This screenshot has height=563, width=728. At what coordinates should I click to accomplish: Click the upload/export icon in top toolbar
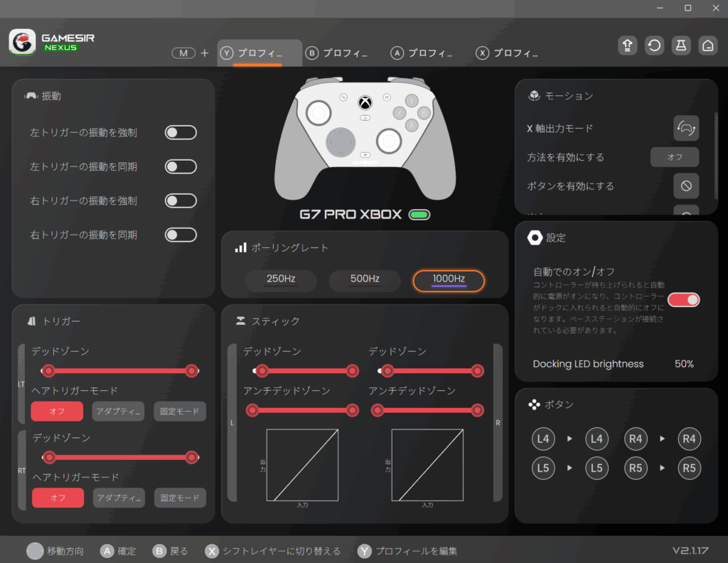pyautogui.click(x=628, y=45)
